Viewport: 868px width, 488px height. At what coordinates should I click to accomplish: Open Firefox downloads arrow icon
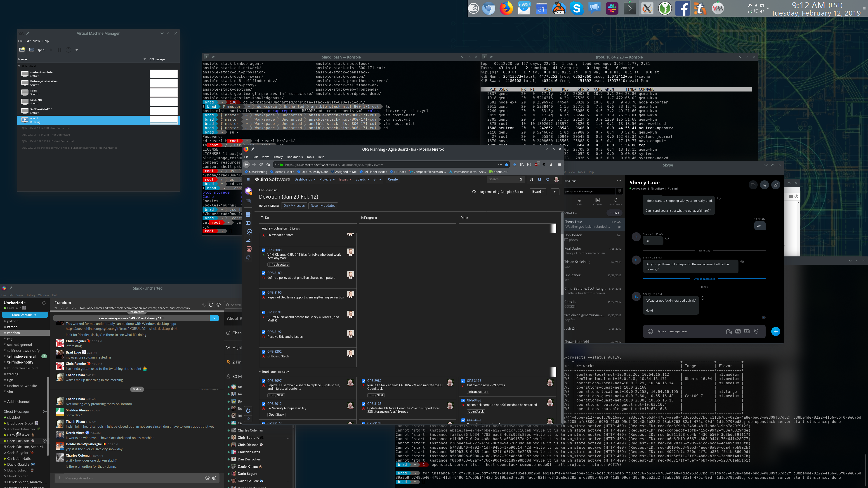[514, 165]
